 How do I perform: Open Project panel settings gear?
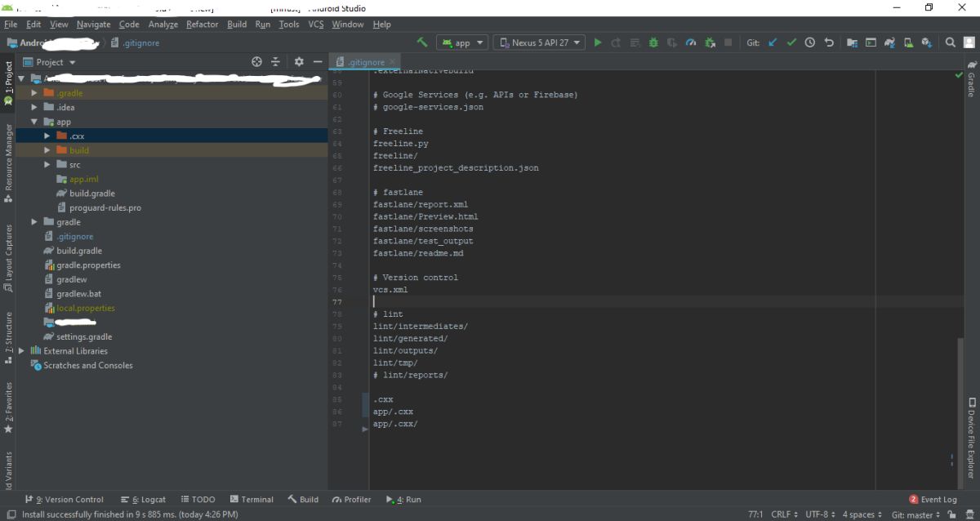[299, 62]
